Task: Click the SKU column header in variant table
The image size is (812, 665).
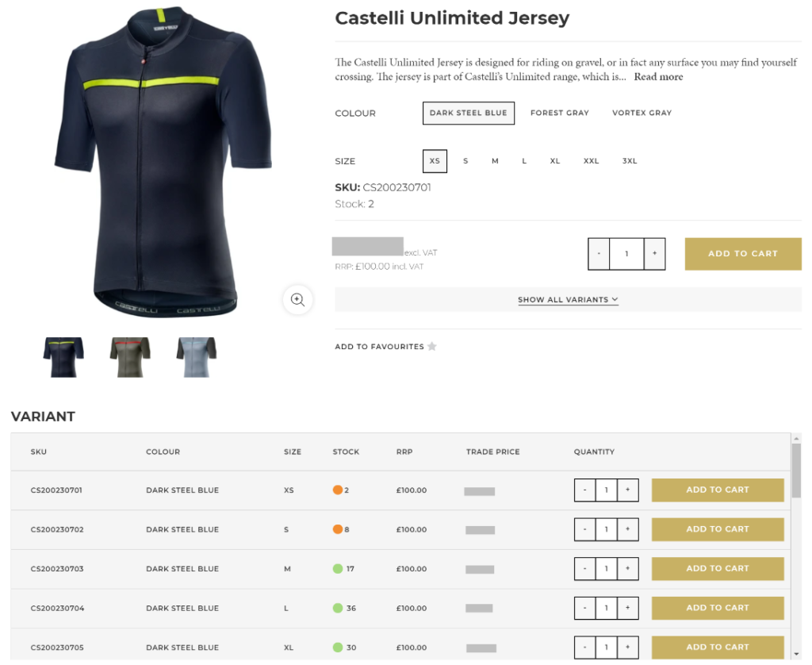Action: (x=38, y=452)
